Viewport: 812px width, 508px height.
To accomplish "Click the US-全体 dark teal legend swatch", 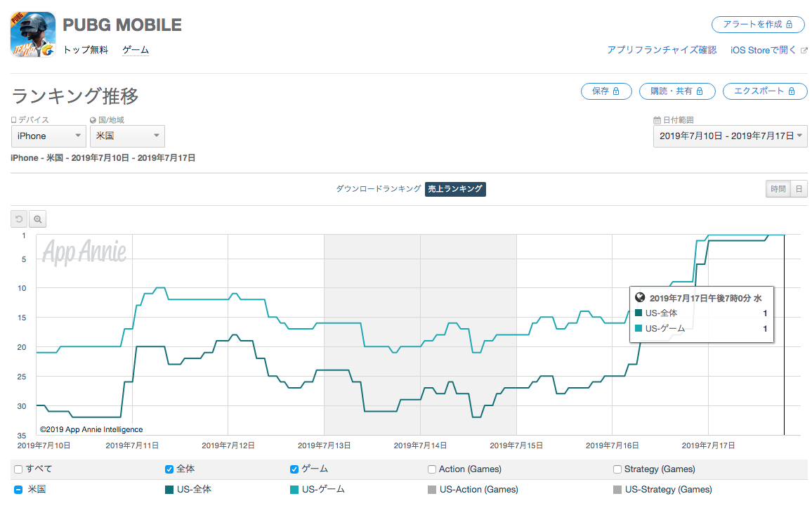I will click(x=169, y=490).
